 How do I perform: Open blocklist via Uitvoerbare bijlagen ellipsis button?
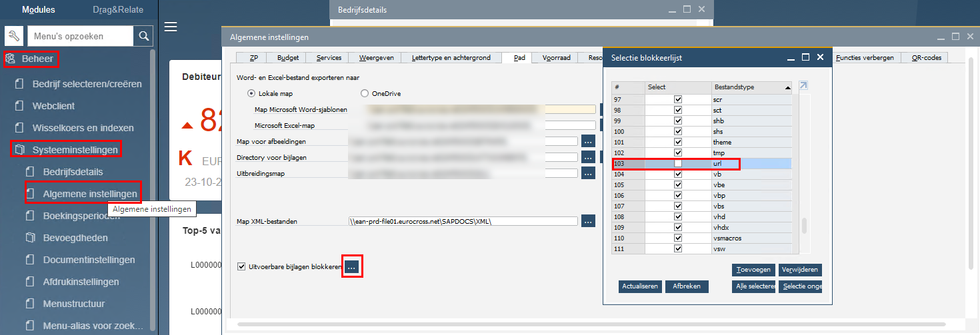[x=352, y=267]
